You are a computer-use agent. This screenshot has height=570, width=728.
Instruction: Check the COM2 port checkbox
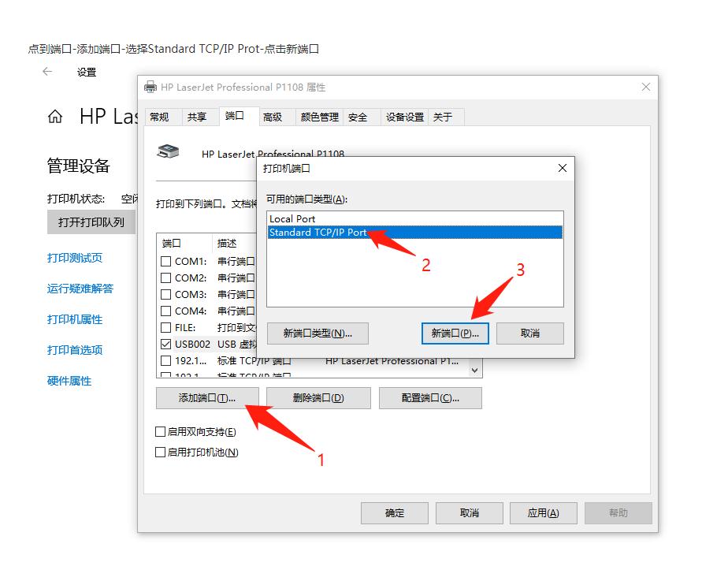tap(165, 278)
